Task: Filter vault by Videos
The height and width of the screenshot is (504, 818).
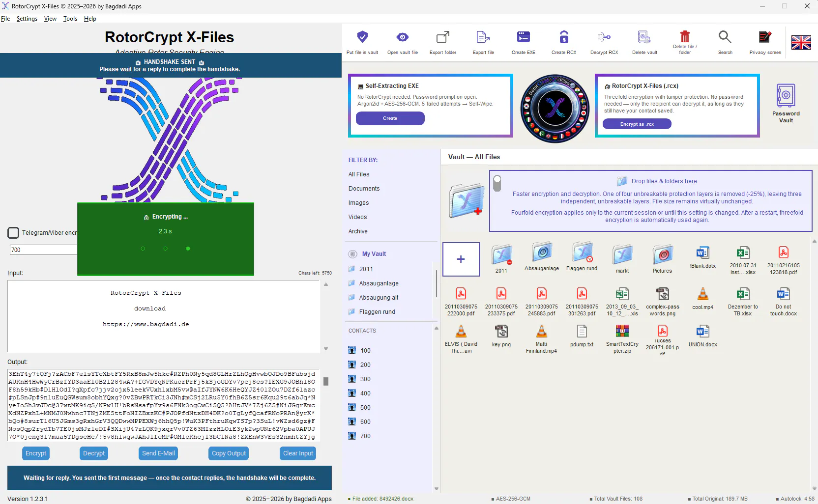Action: coord(357,217)
